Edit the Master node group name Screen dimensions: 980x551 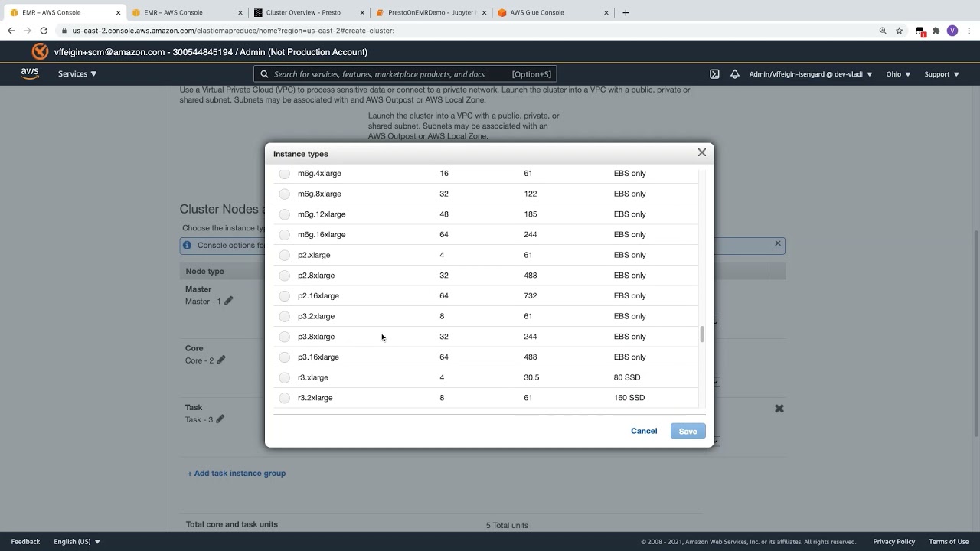(x=228, y=301)
